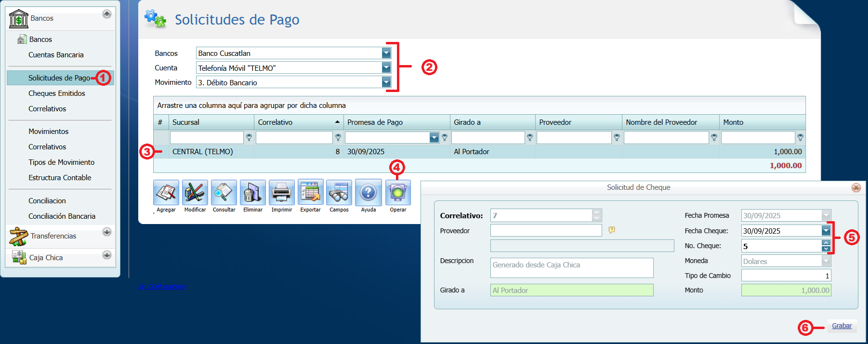Click the Imprimir printer icon
Viewport: 868px width, 344px height.
tap(282, 193)
